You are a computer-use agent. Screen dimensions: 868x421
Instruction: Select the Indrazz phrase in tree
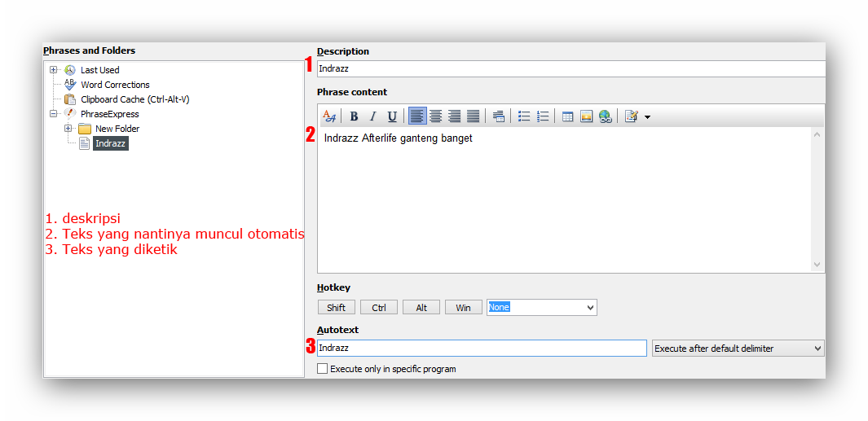[111, 144]
